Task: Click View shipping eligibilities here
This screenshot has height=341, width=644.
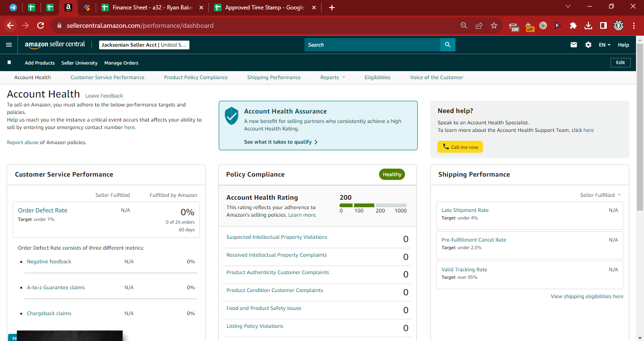Action: click(x=587, y=296)
